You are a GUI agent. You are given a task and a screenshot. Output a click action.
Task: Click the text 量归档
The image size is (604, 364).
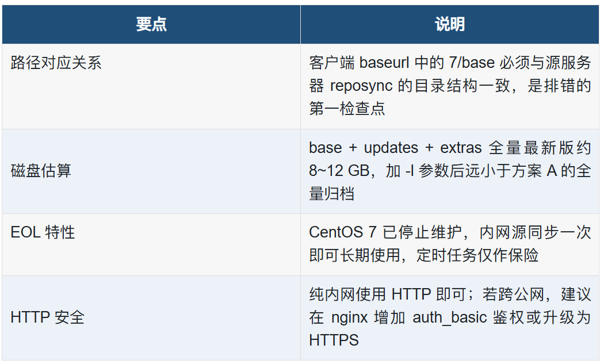point(332,194)
